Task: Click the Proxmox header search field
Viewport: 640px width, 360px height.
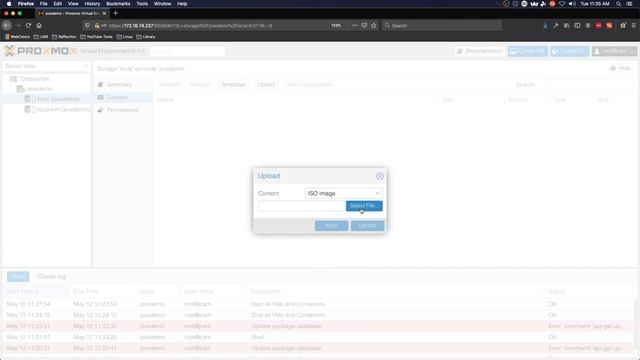Action: [187, 51]
